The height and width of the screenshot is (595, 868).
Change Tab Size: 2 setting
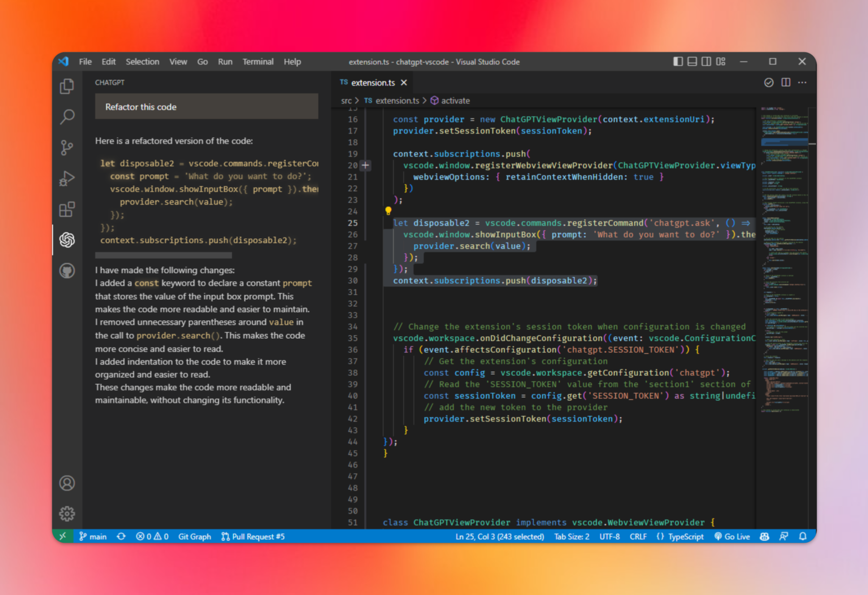pos(572,536)
